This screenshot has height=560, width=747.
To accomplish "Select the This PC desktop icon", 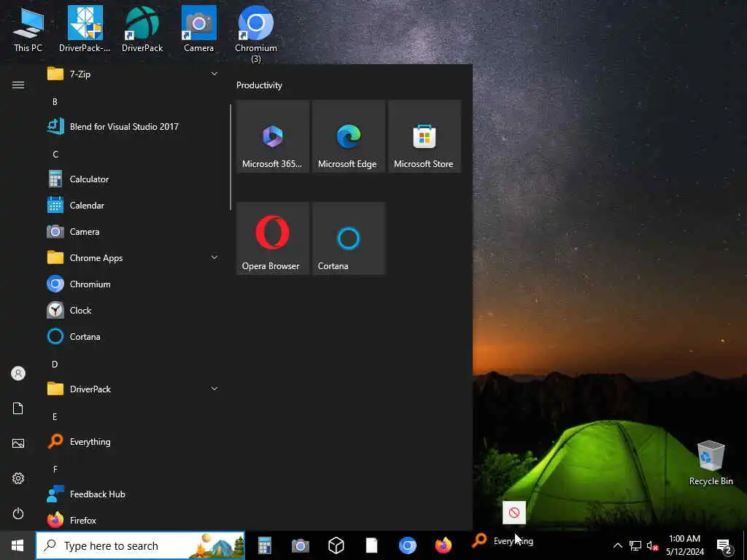I will click(28, 29).
